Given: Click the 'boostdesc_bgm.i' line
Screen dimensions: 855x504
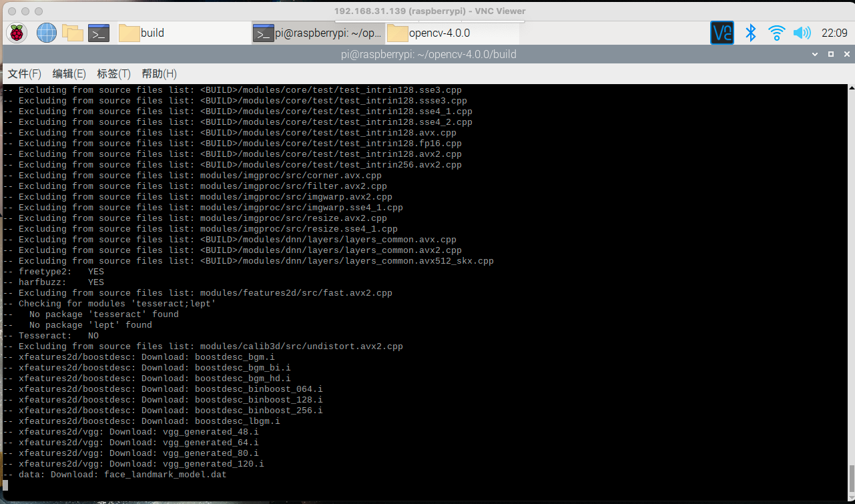Looking at the screenshot, I should pos(139,357).
